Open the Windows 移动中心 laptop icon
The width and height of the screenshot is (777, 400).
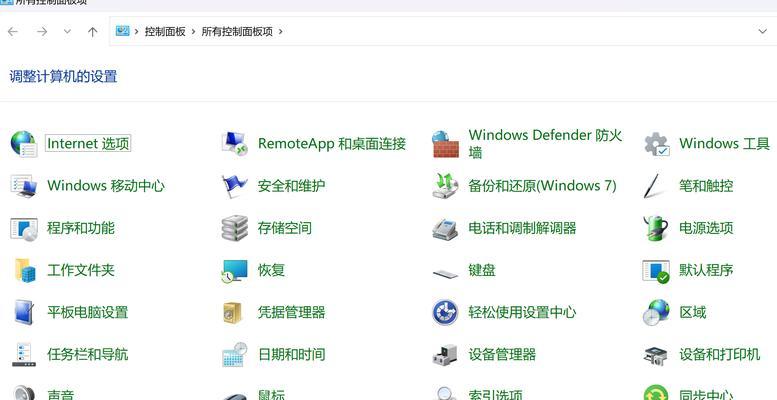(x=23, y=186)
